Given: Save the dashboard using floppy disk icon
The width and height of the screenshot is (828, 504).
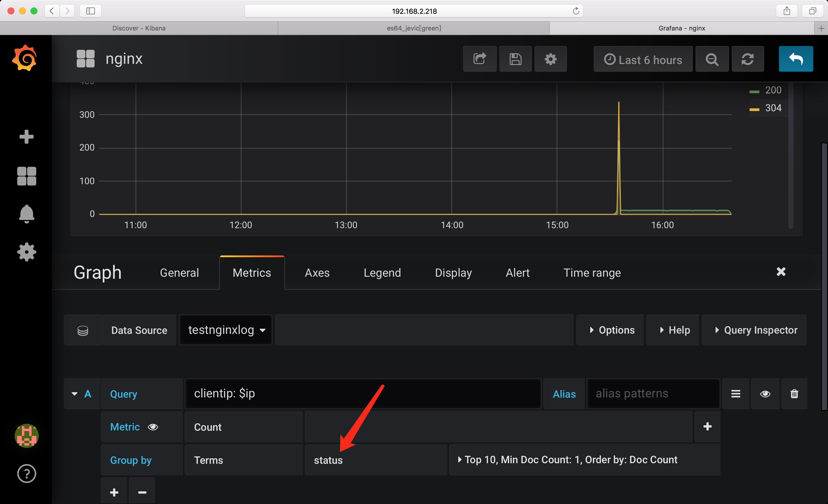Looking at the screenshot, I should click(x=515, y=59).
